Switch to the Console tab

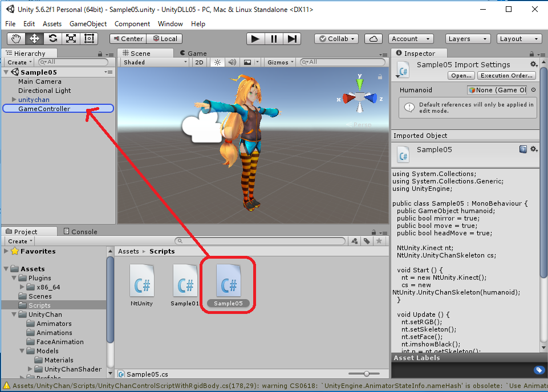coord(80,231)
